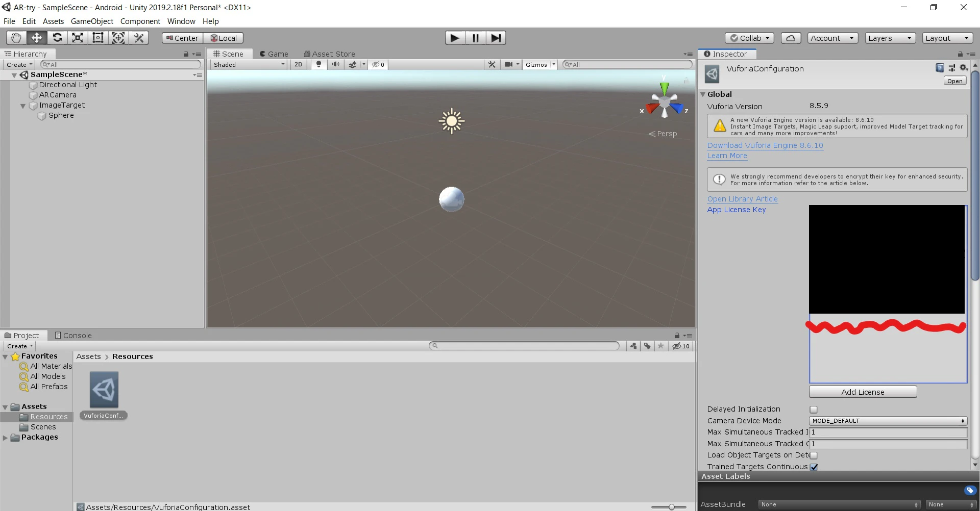
Task: Toggle Load Object Targets on Detection
Action: click(x=814, y=455)
